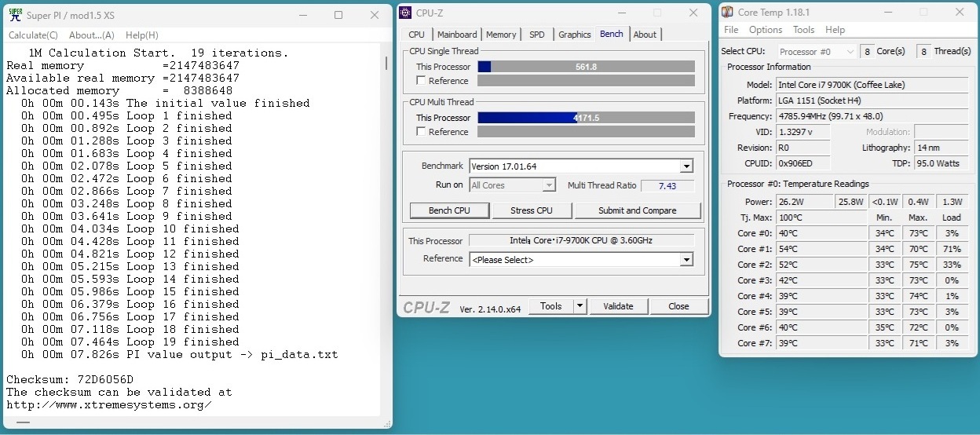
Task: Click the Close button in CPU-Z
Action: click(678, 306)
